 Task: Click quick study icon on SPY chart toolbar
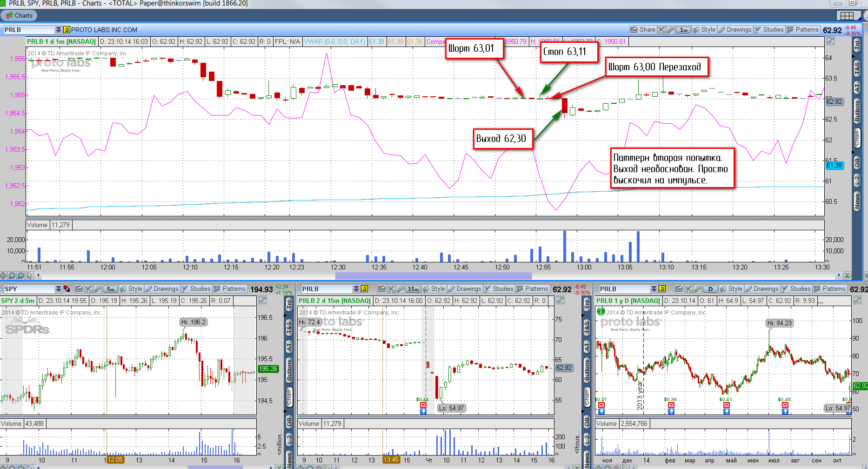tap(89, 289)
